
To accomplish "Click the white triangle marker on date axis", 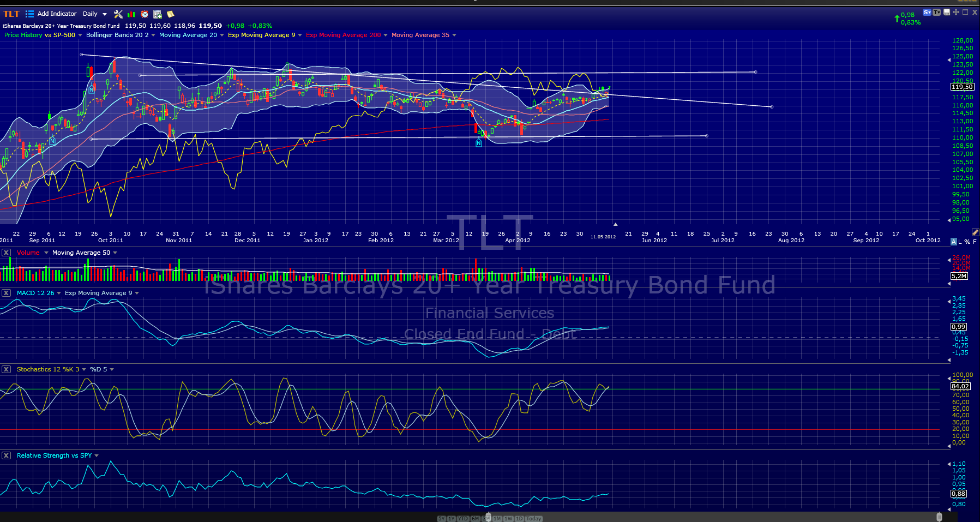I will pos(615,224).
